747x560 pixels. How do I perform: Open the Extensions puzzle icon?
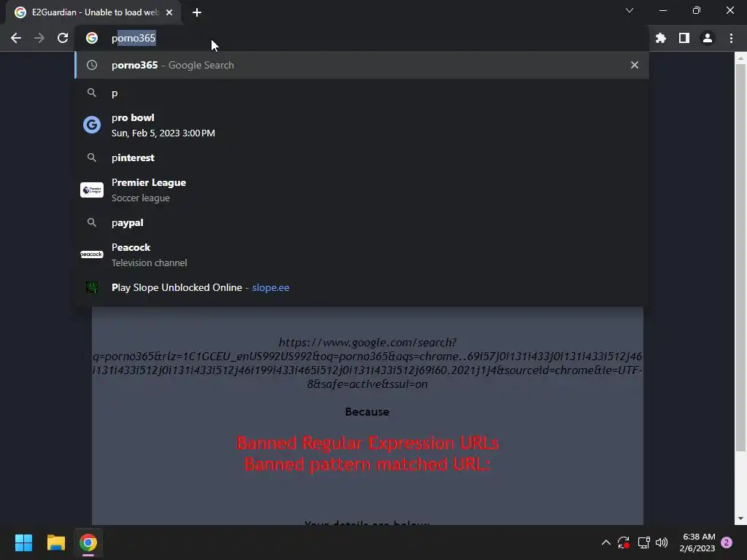point(661,38)
